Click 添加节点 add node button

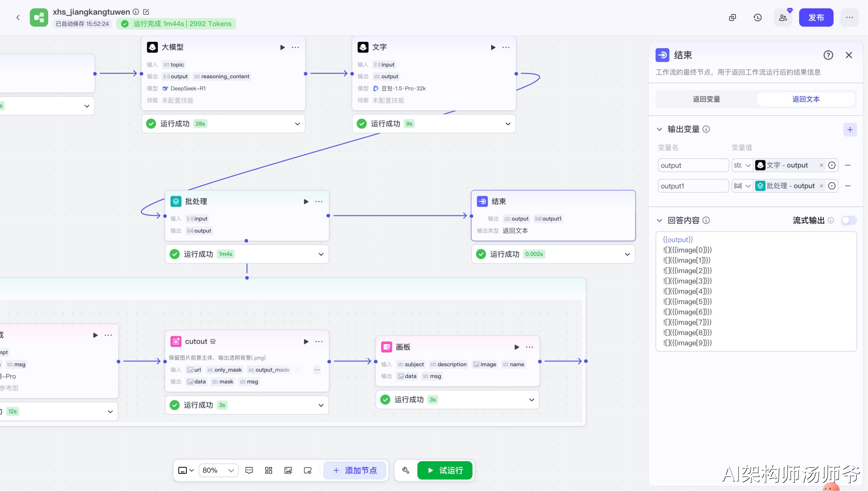coord(355,470)
